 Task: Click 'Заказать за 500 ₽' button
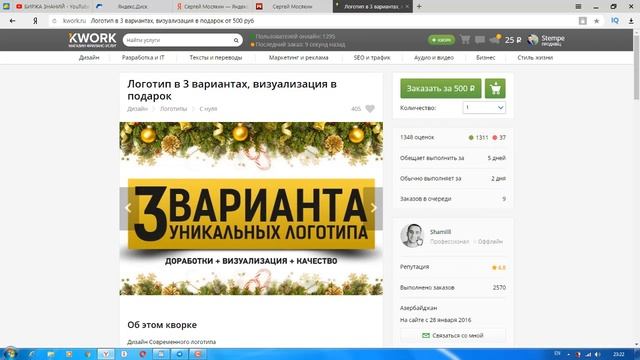click(x=440, y=89)
